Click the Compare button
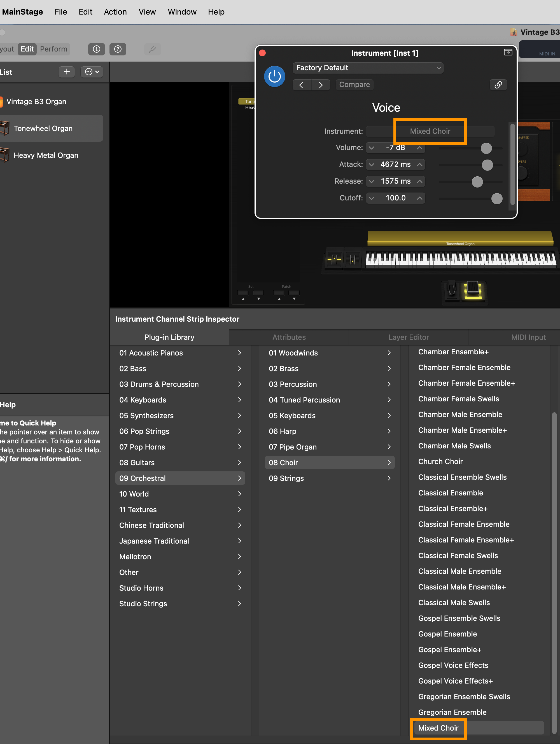Screen dimensions: 560x744 [x=354, y=85]
